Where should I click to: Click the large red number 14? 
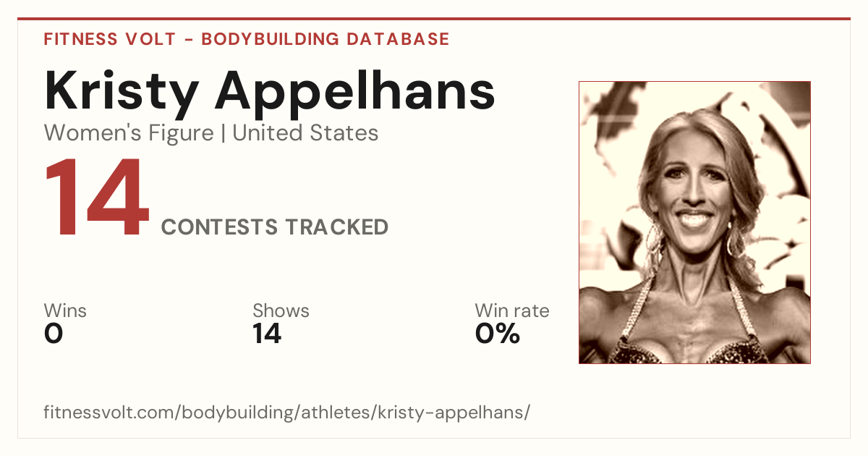96,198
